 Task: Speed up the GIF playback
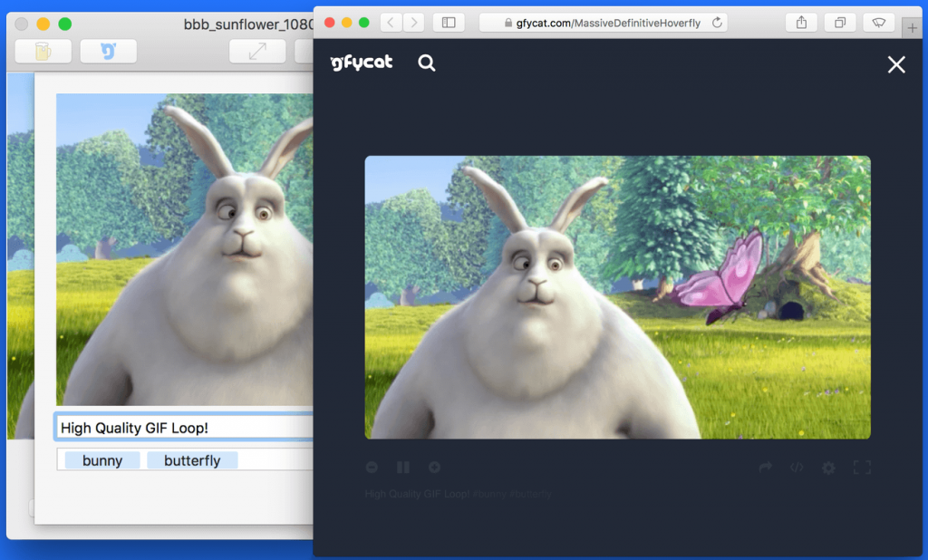(434, 468)
